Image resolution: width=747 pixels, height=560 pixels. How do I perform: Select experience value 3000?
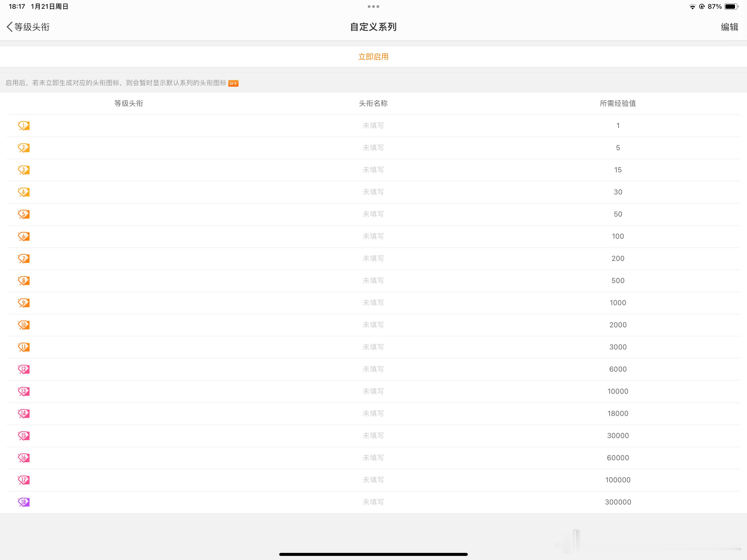[618, 347]
